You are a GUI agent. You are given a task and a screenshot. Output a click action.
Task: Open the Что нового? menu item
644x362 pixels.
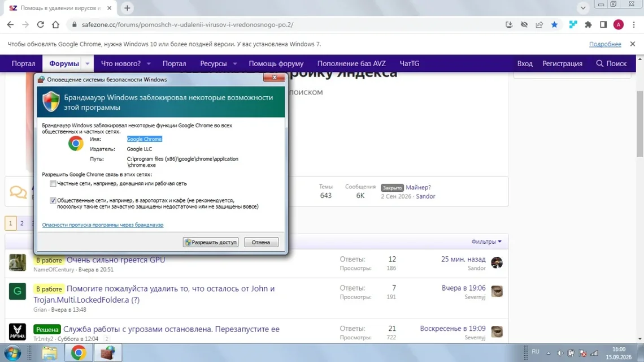click(121, 63)
